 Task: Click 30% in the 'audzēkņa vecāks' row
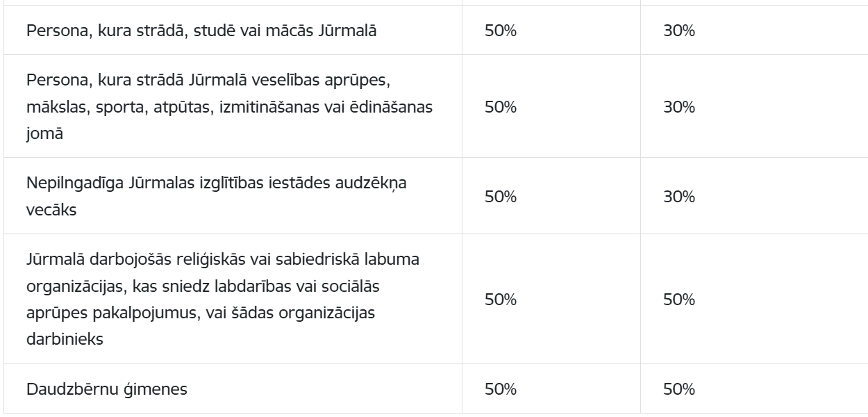(679, 196)
